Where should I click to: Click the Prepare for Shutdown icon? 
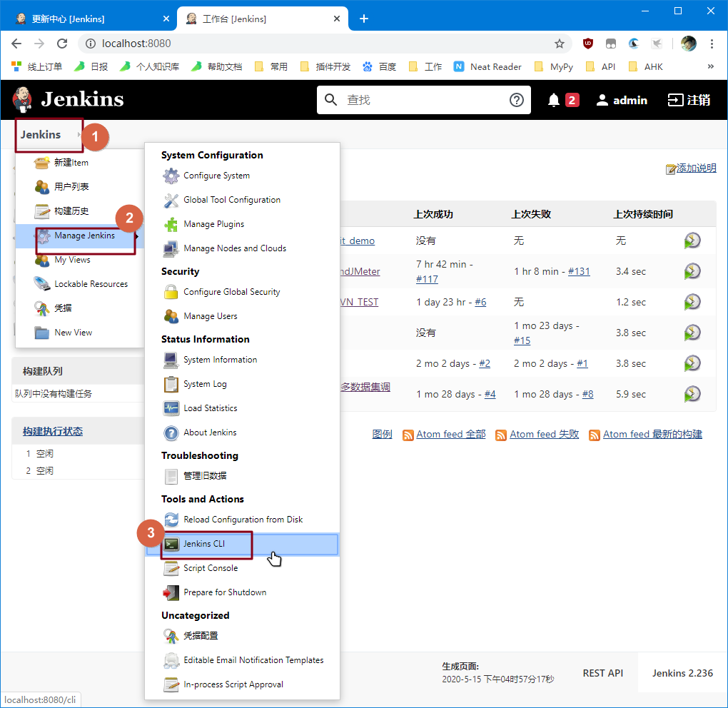(x=171, y=592)
